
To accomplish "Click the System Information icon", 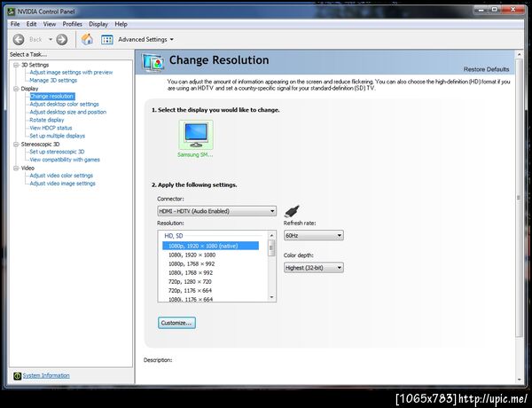I will [17, 376].
